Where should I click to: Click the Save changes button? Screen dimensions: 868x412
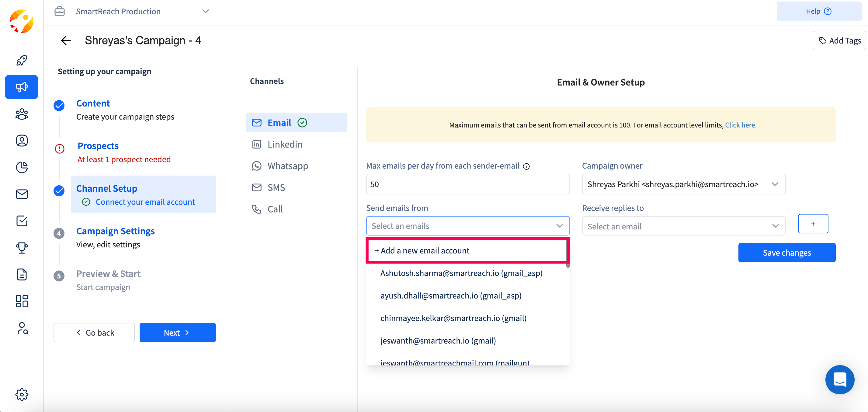[787, 253]
